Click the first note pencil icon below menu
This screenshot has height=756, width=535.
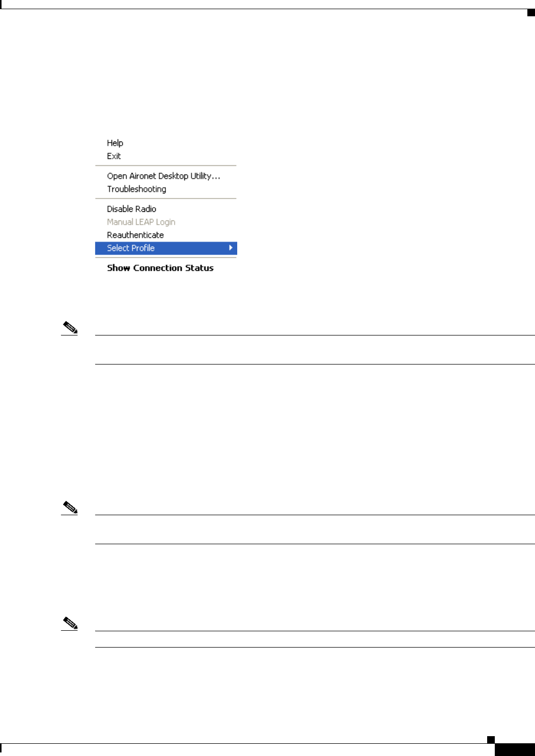[70, 327]
